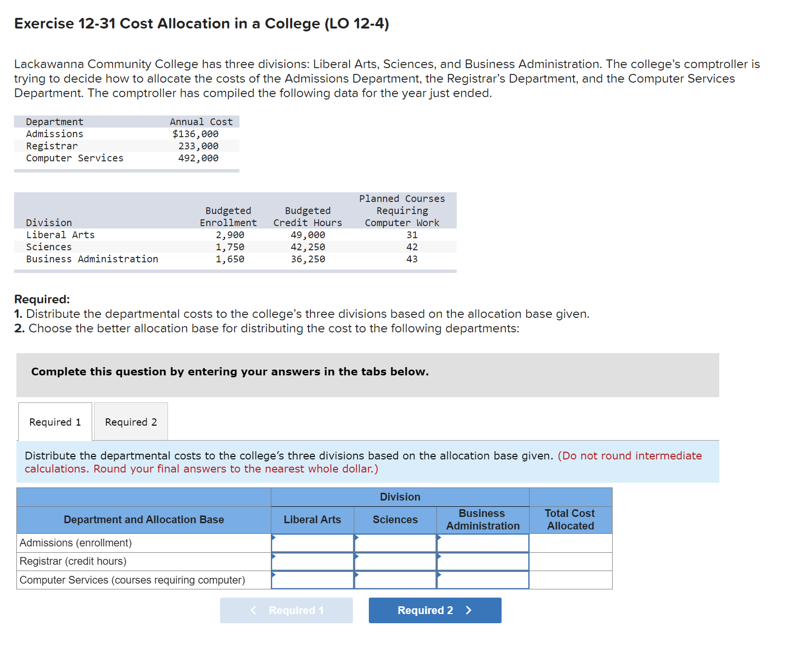Click the Liberal Arts column header

(312, 520)
